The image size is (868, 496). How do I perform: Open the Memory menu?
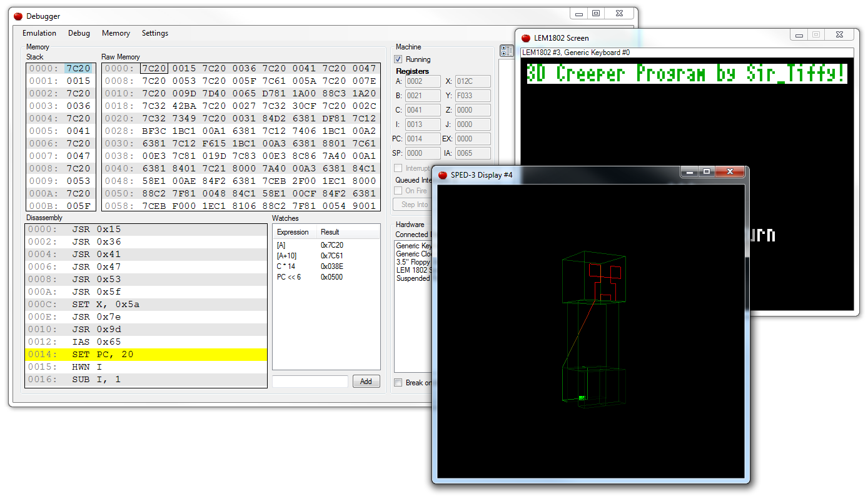tap(116, 33)
